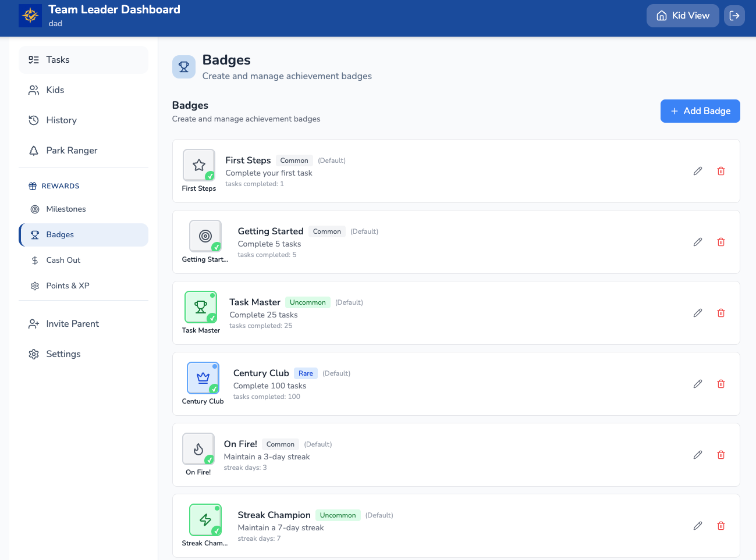The height and width of the screenshot is (560, 756).
Task: Remove the First Steps badge via trash icon
Action: click(x=720, y=171)
